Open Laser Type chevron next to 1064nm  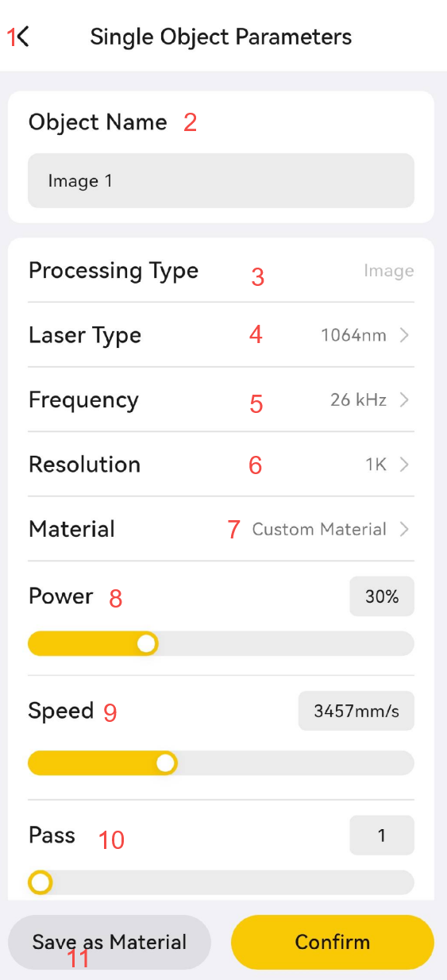pyautogui.click(x=404, y=335)
